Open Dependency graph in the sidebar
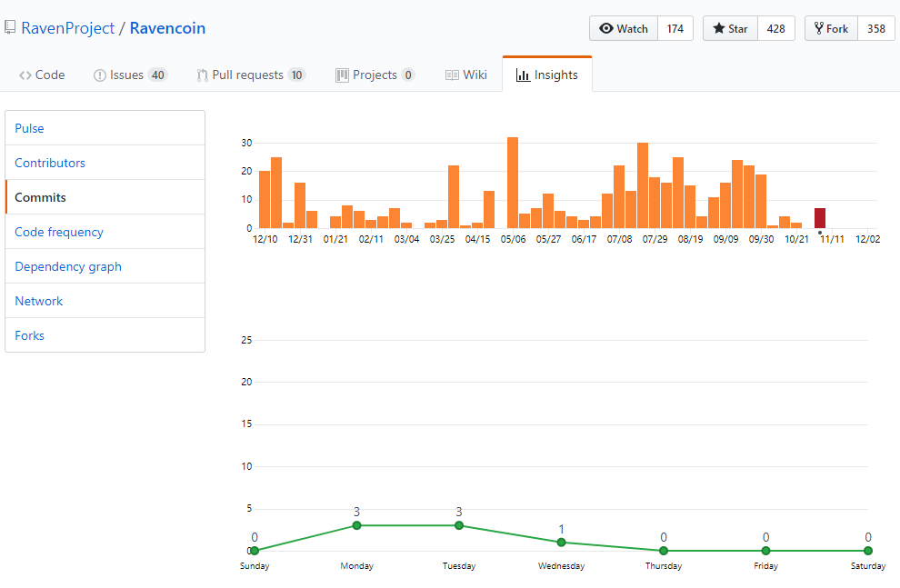The width and height of the screenshot is (900, 588). pyautogui.click(x=105, y=266)
